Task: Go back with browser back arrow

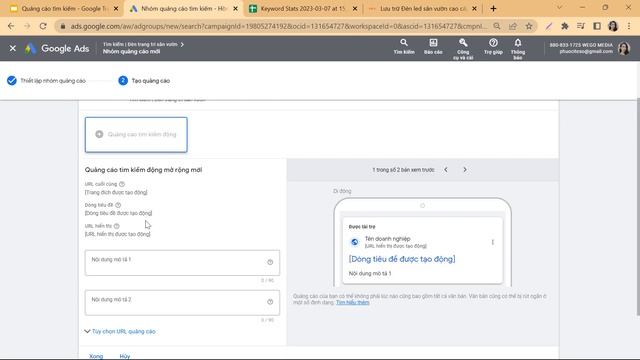Action: click(11, 26)
